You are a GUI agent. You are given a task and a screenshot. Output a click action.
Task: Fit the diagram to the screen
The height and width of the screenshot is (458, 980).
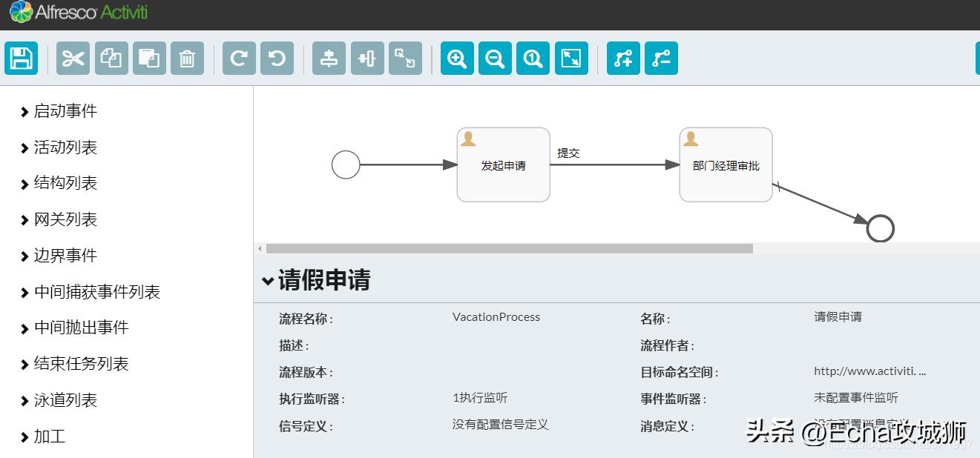pyautogui.click(x=571, y=58)
